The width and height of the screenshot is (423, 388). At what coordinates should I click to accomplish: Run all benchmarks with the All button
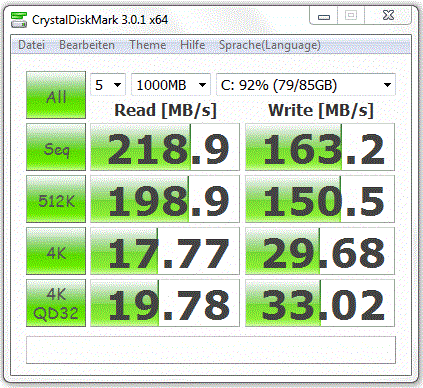[56, 95]
